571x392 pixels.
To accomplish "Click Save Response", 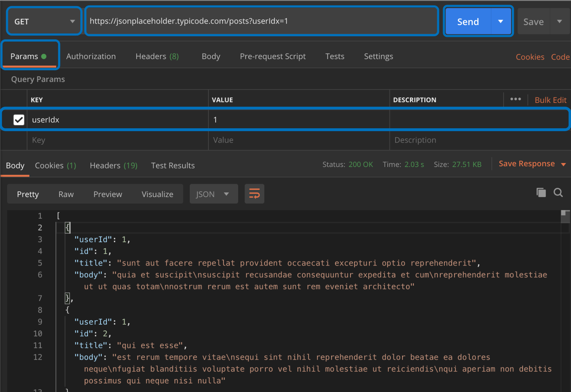I will click(527, 164).
